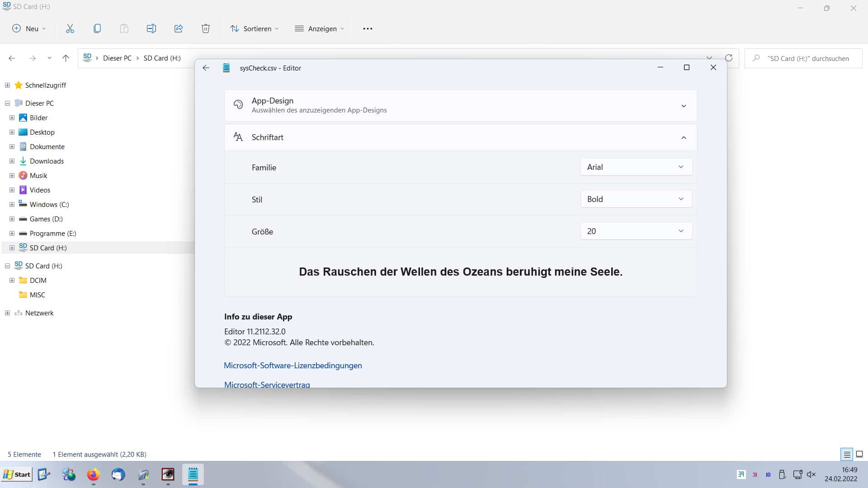Image resolution: width=868 pixels, height=488 pixels.
Task: Expand the Netzwerk tree node
Action: (7, 313)
